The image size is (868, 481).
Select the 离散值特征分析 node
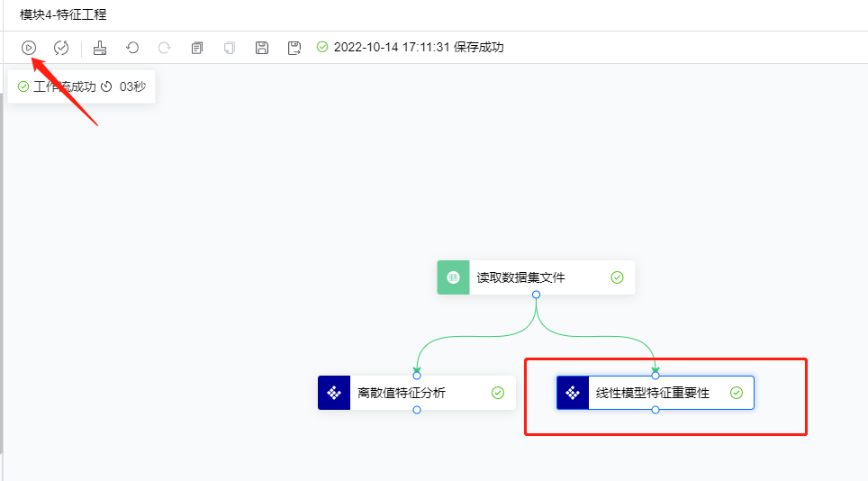[x=417, y=393]
